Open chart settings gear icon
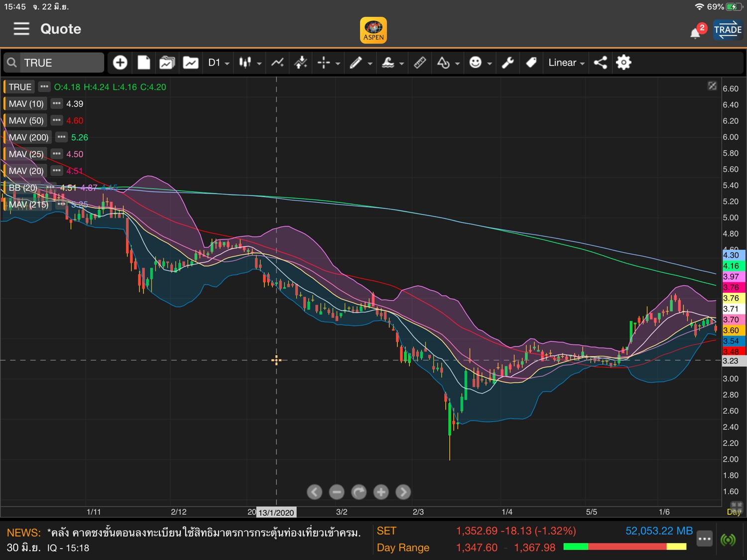747x560 pixels. (623, 63)
